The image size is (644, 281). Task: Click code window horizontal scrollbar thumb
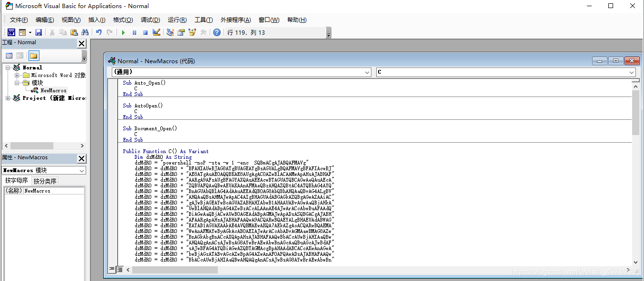click(x=175, y=270)
